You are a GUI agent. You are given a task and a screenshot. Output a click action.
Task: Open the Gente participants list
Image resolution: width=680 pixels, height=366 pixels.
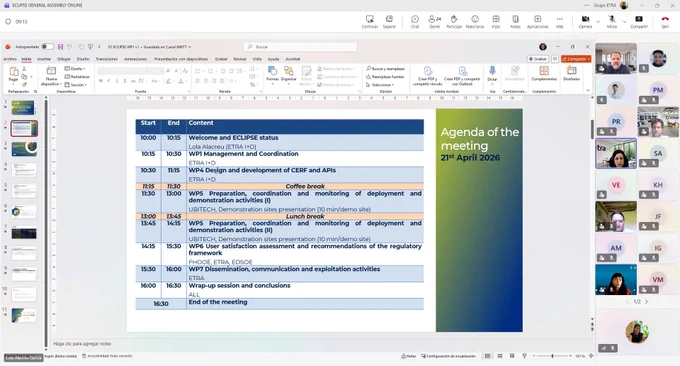point(435,21)
